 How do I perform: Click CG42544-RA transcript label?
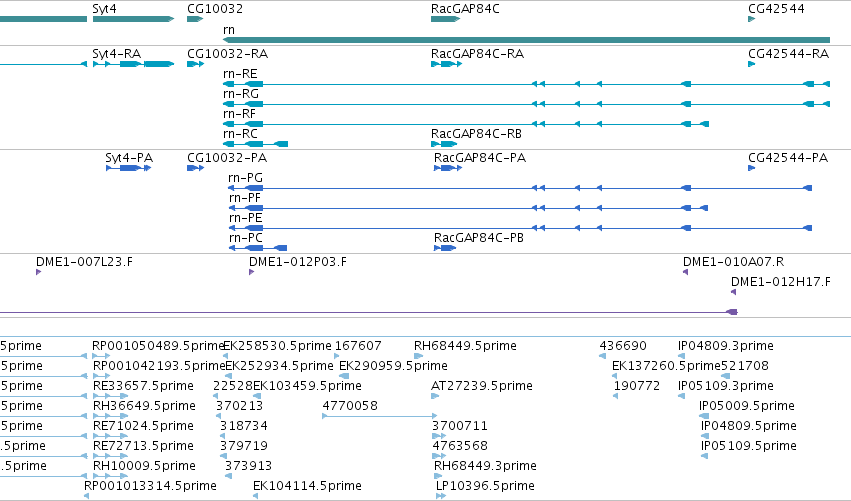pyautogui.click(x=789, y=54)
